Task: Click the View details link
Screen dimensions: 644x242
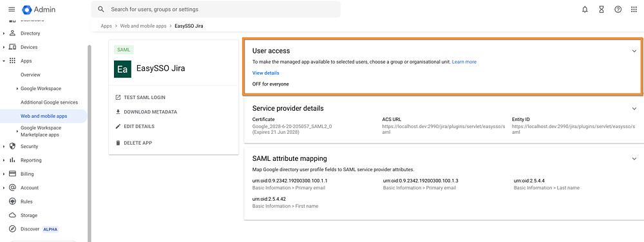Action: (x=266, y=73)
